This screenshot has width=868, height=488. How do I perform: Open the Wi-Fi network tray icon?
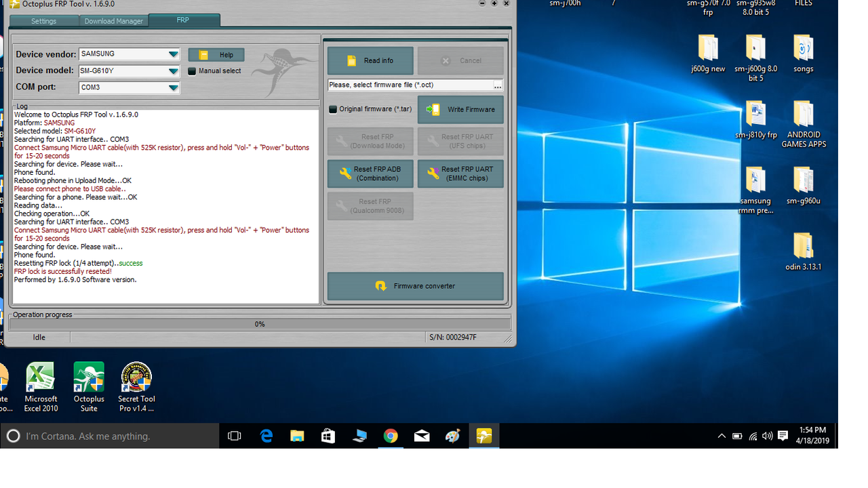[x=753, y=436]
